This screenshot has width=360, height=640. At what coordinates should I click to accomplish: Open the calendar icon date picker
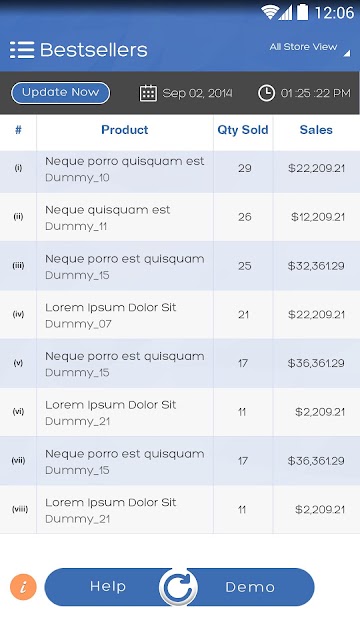[x=148, y=93]
